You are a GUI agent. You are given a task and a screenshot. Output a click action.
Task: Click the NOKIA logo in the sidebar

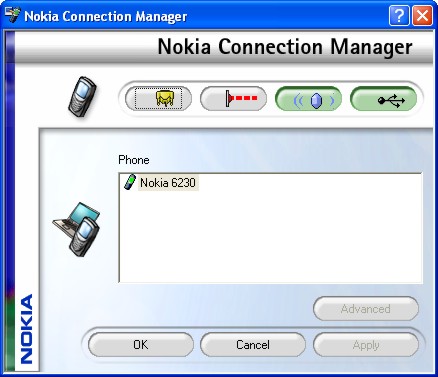(27, 328)
